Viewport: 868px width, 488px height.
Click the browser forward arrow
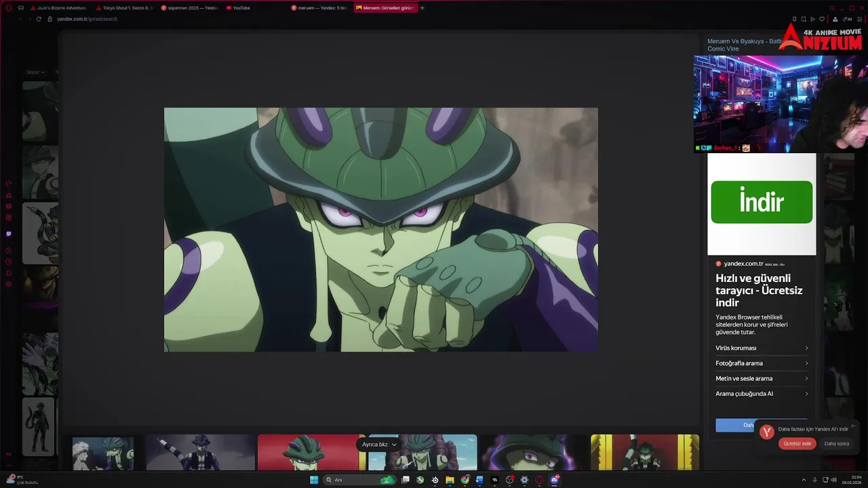click(x=29, y=19)
